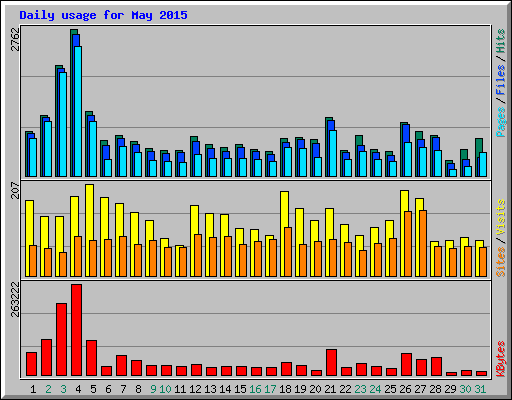This screenshot has width=512, height=400.
Task: Pick day label 14 on the x-axis
Action: [225, 389]
